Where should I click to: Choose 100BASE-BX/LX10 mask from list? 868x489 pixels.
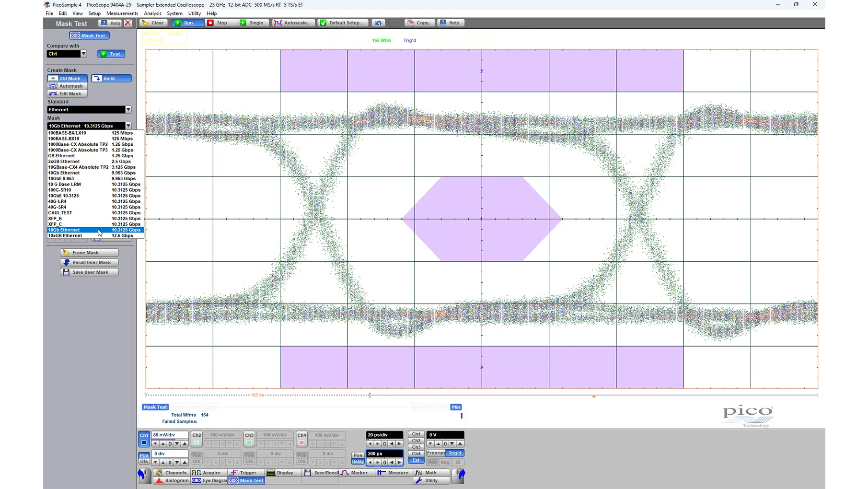pos(95,133)
